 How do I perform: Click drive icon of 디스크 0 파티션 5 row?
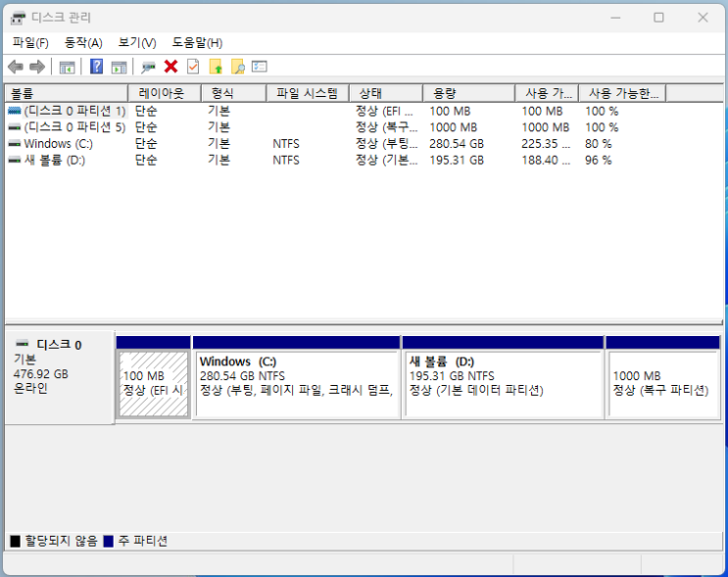pyautogui.click(x=15, y=127)
